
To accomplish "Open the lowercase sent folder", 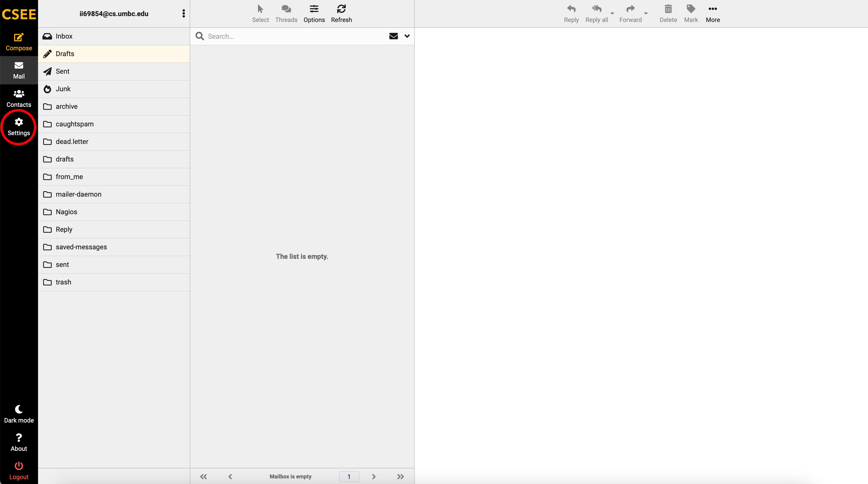I will click(114, 265).
